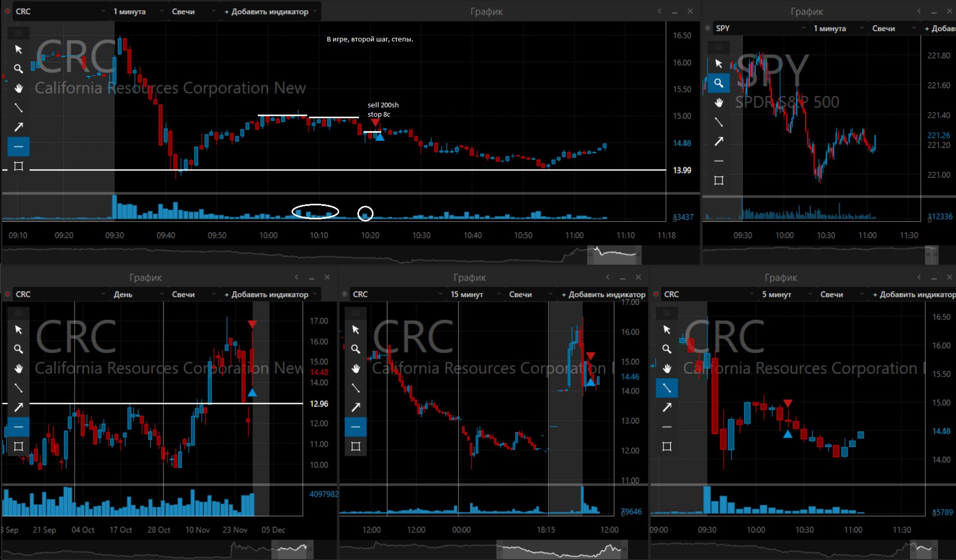The image size is (956, 560).
Task: Open the 'День' timeframe dropdown in the CRC daily chart
Action: click(x=138, y=294)
